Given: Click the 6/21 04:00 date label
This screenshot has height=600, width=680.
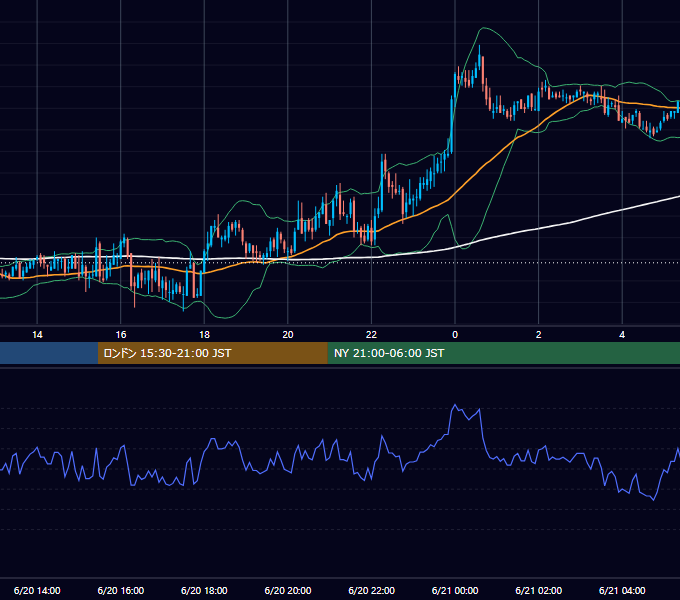Looking at the screenshot, I should 622,590.
